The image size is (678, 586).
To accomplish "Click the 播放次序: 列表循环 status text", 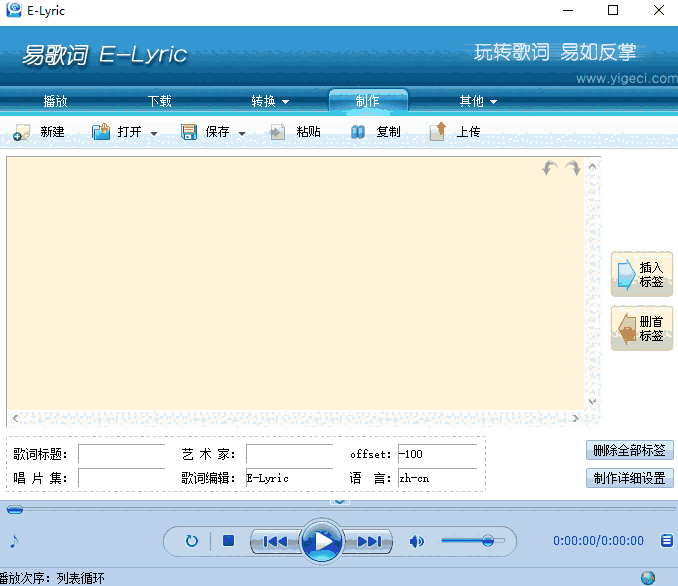I will [x=52, y=578].
